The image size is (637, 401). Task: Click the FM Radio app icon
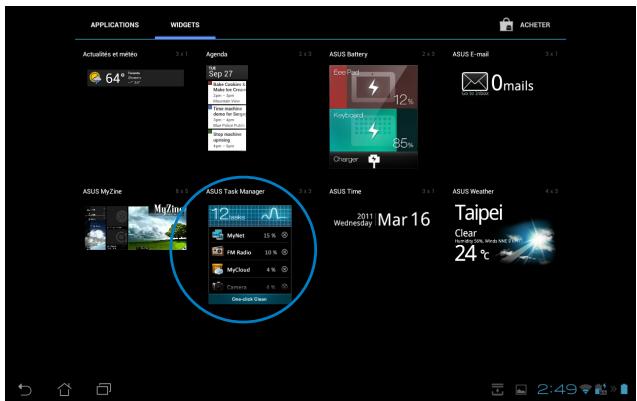[217, 252]
